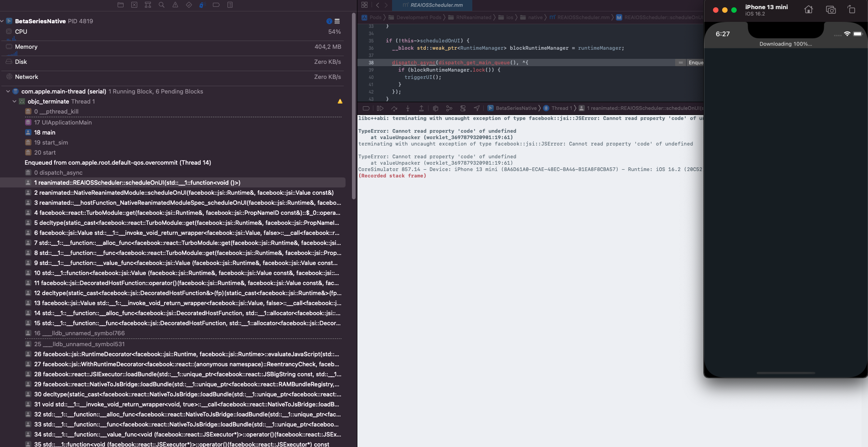Screen dimensions: 868x447
Task: Open the Test navigator
Action: click(x=188, y=5)
